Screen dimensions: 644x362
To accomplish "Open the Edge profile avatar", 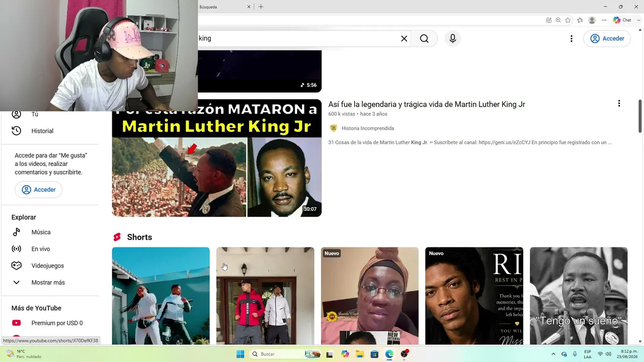I will (x=592, y=20).
